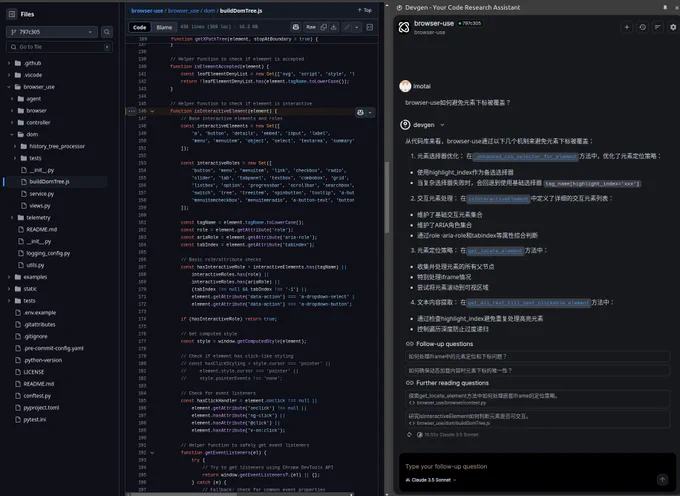Image resolution: width=680 pixels, height=496 pixels.
Task: Open the Claude 3.5 Sonnet model selector
Action: [430, 480]
